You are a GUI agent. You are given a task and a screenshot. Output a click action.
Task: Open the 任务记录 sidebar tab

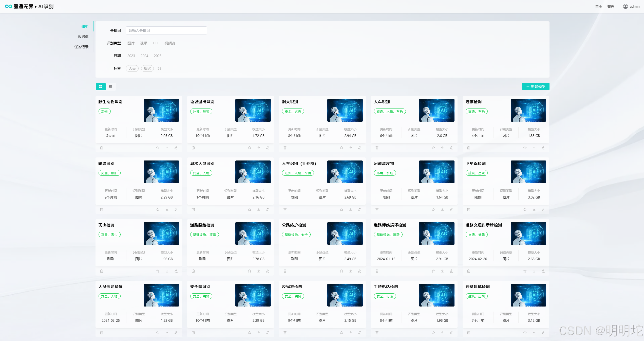pyautogui.click(x=81, y=47)
